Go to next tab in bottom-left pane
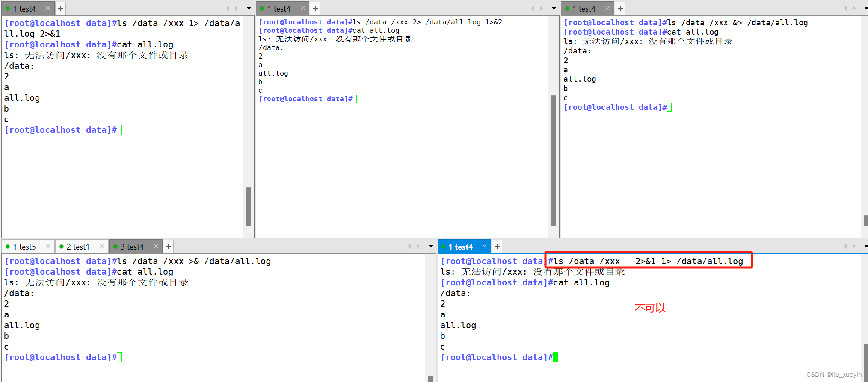868x382 pixels. [x=418, y=246]
